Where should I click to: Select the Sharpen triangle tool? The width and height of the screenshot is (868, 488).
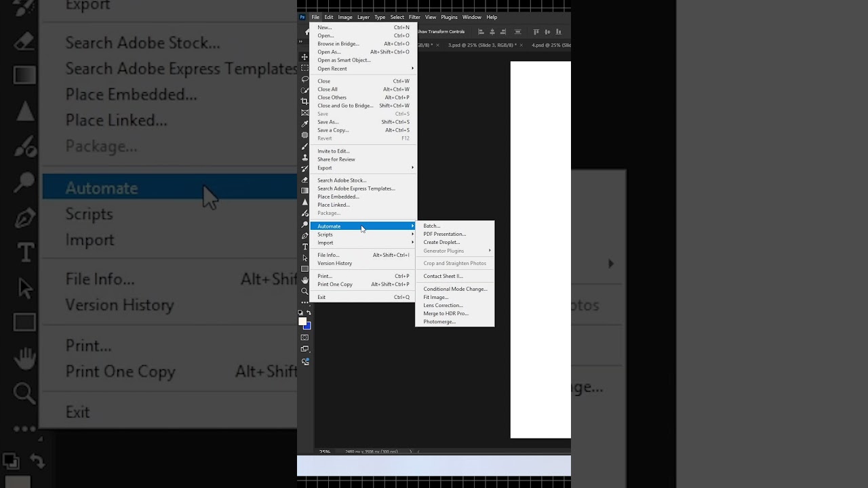[304, 202]
